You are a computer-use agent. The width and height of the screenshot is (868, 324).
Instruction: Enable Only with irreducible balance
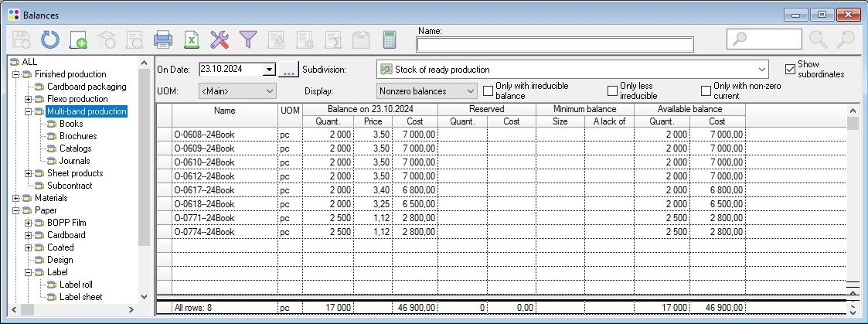[488, 91]
